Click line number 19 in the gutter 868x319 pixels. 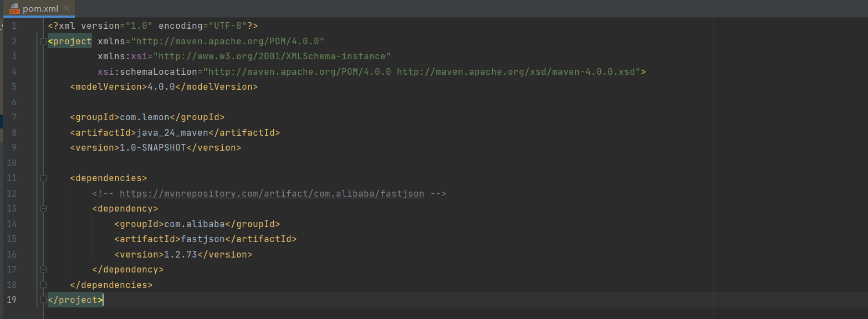pos(11,300)
